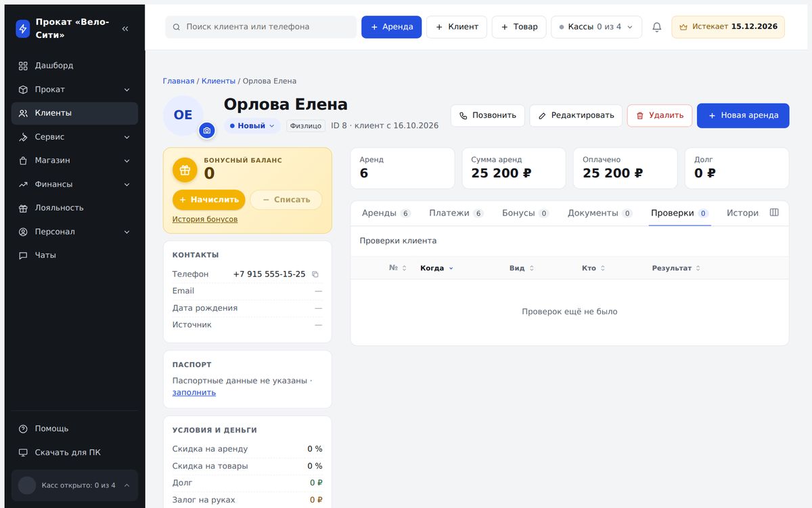Collapse the sidebar with the double-chevron icon
Image resolution: width=812 pixels, height=508 pixels.
coord(125,29)
